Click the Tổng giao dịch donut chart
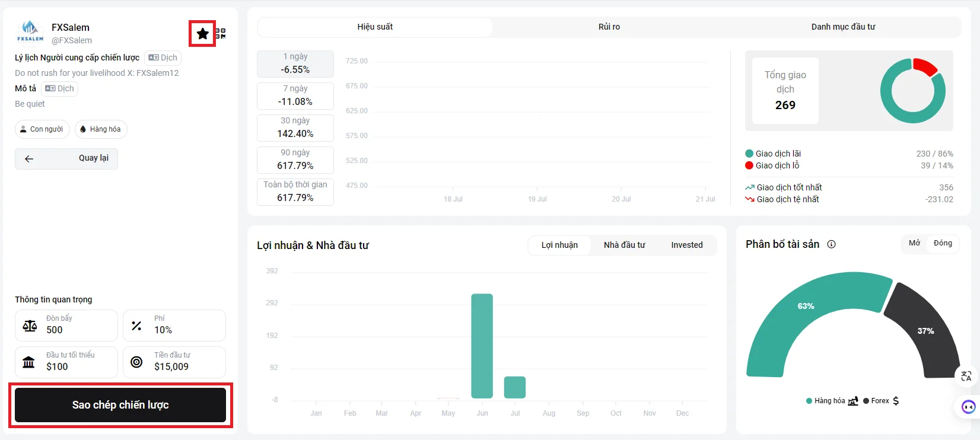The width and height of the screenshot is (980, 440). click(913, 91)
